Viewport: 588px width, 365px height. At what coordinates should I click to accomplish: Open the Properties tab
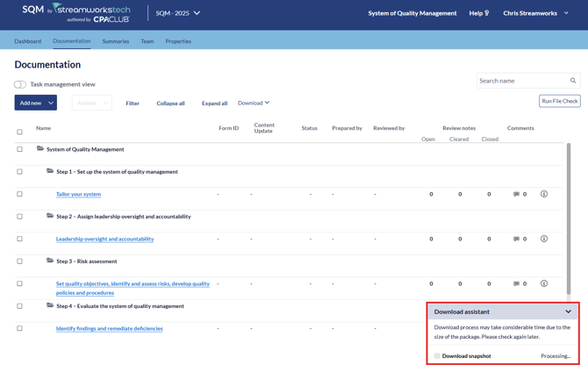point(178,41)
